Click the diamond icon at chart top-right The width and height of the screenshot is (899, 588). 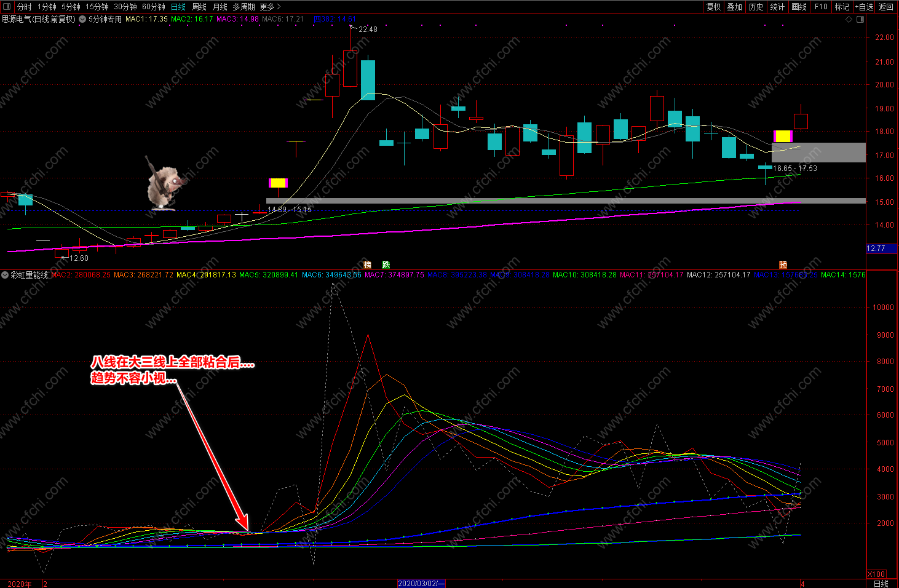click(849, 19)
